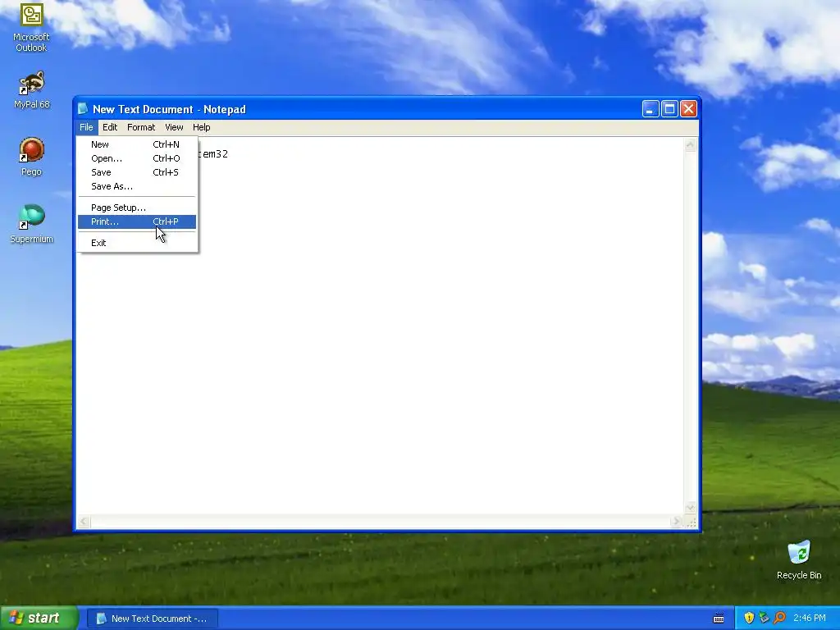Choose Open... from the File menu
840x630 pixels.
coord(137,158)
